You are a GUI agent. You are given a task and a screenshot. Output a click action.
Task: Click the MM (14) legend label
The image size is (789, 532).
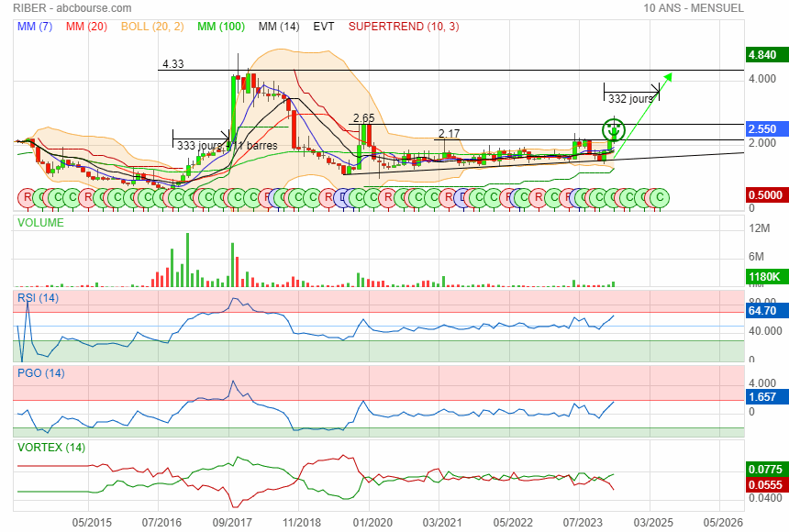(279, 27)
